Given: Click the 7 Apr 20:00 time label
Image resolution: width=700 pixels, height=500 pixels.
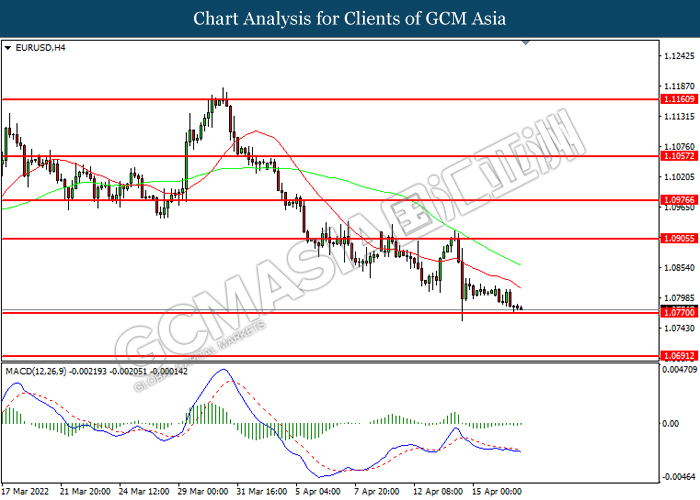Looking at the screenshot, I should (x=377, y=492).
